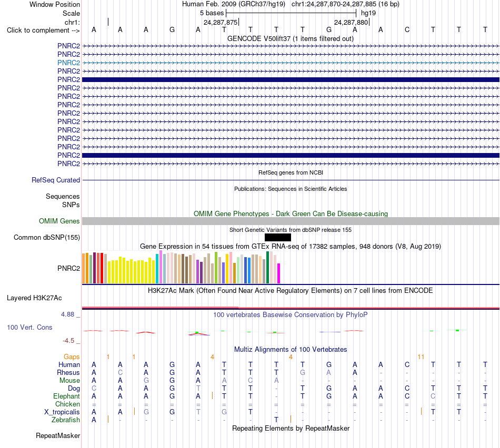Click the 100 Vert. Cons track label

click(29, 327)
